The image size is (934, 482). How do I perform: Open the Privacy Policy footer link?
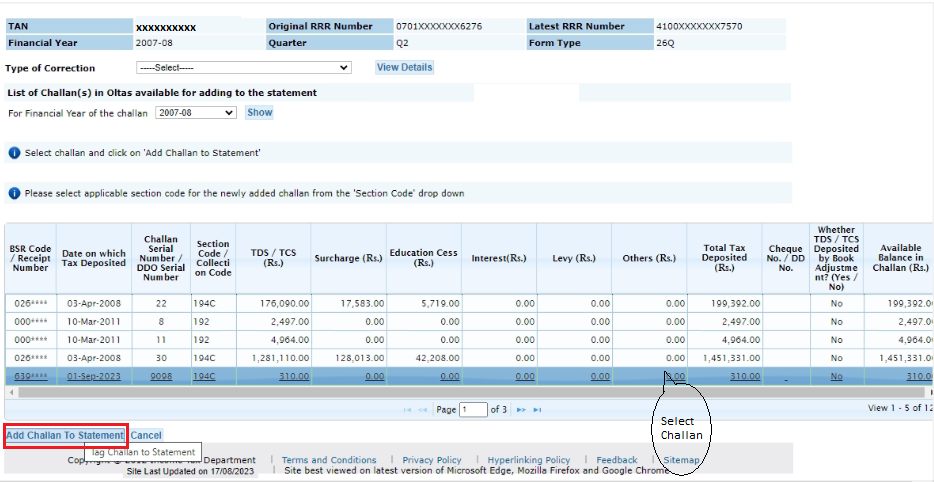tap(432, 460)
